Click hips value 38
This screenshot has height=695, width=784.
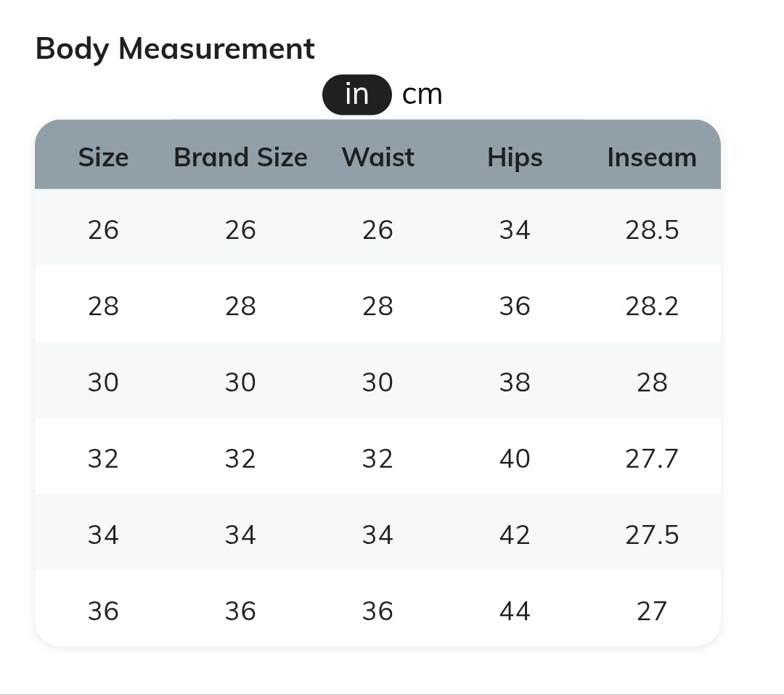(x=515, y=382)
